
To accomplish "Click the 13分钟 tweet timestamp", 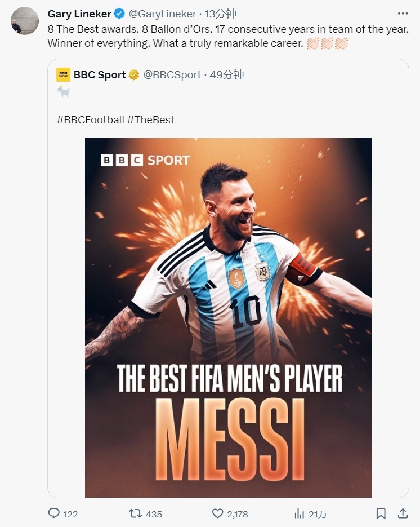I will click(221, 14).
